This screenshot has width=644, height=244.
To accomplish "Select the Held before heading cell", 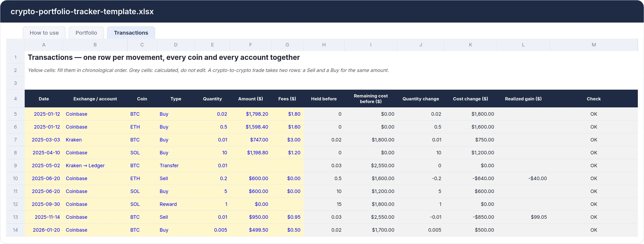I will tap(324, 99).
